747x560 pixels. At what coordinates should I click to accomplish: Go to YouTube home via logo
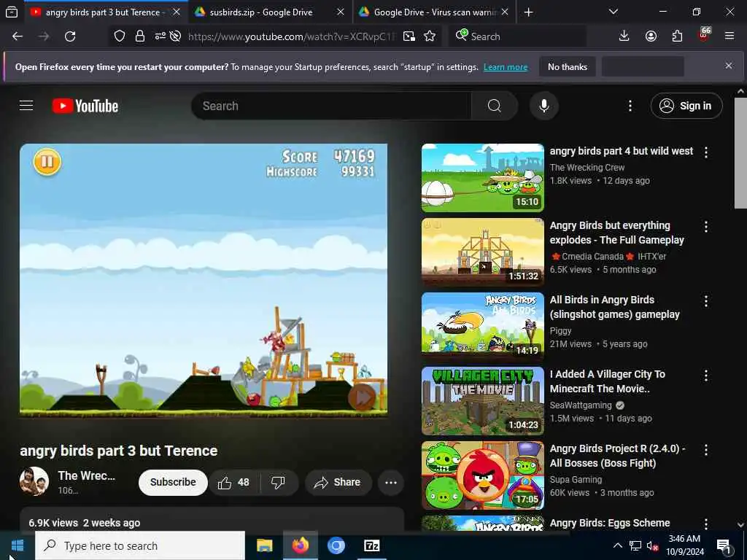coord(85,106)
